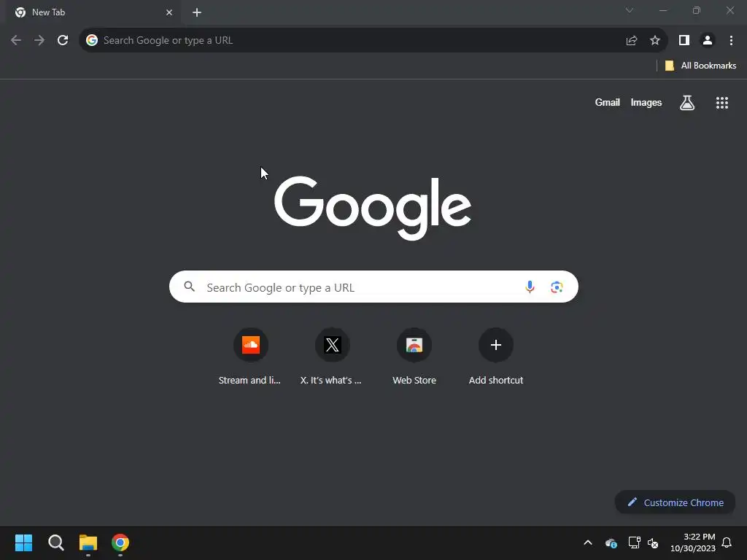Go back using the back arrow
The height and width of the screenshot is (560, 747).
[16, 41]
